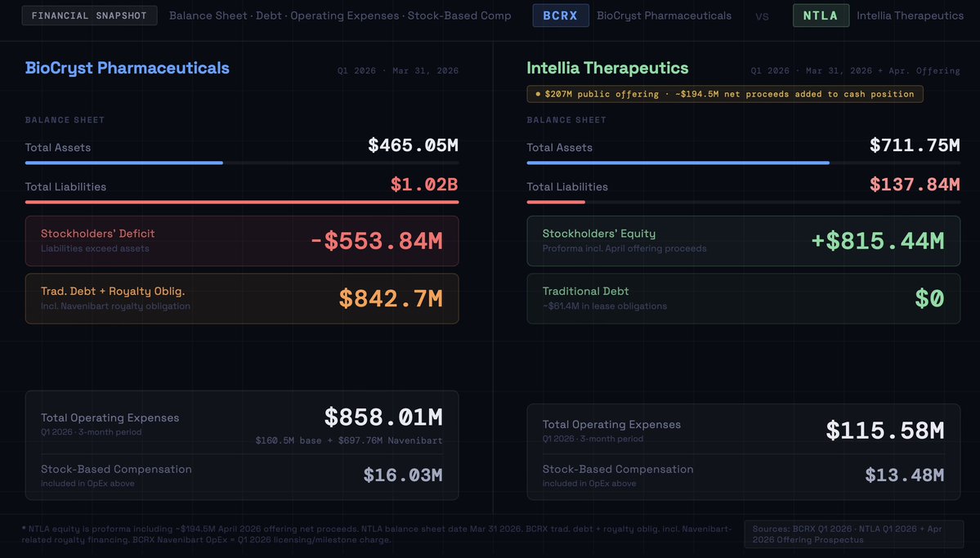
Task: Click the $842.7M debt value
Action: tap(391, 299)
